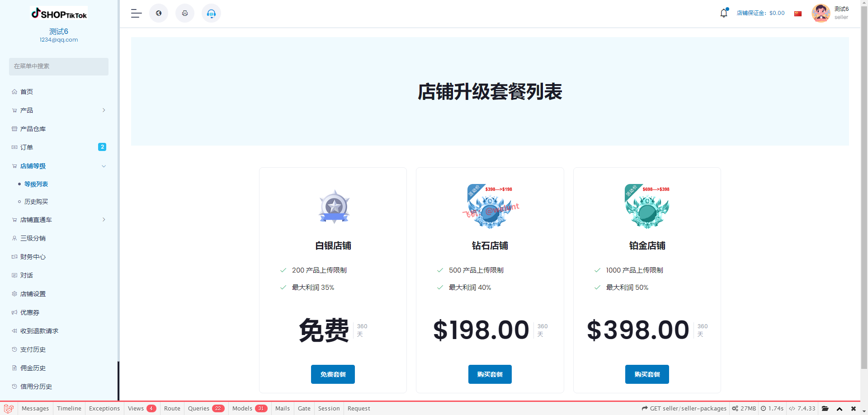This screenshot has width=868, height=415.
Task: Open the seller avatar profile picture
Action: pos(821,13)
